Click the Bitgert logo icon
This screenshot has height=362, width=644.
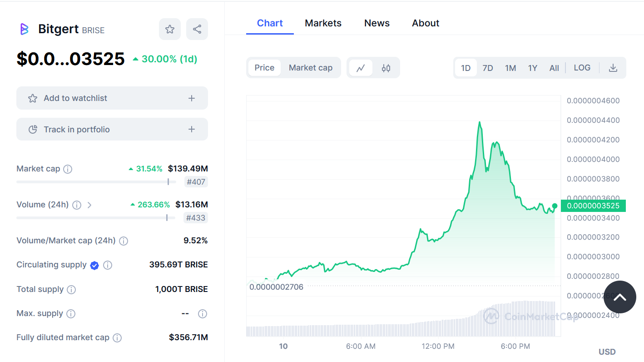click(x=24, y=30)
